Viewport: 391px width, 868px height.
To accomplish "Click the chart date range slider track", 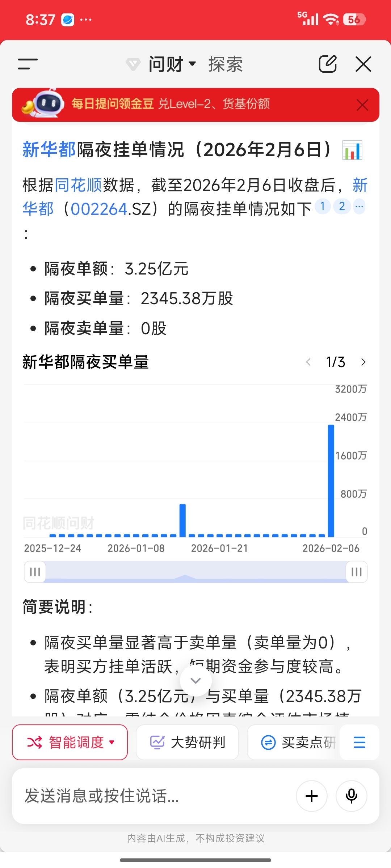I will point(195,572).
